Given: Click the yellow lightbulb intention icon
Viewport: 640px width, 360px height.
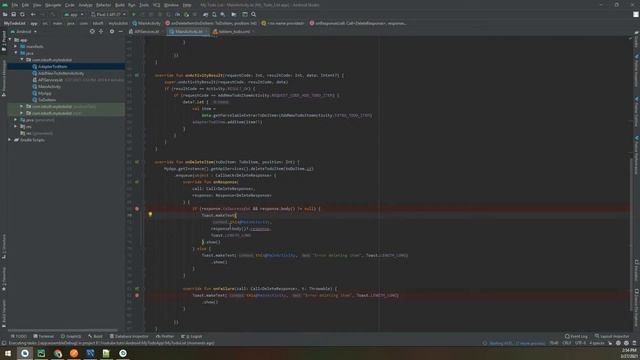Looking at the screenshot, I should [150, 215].
